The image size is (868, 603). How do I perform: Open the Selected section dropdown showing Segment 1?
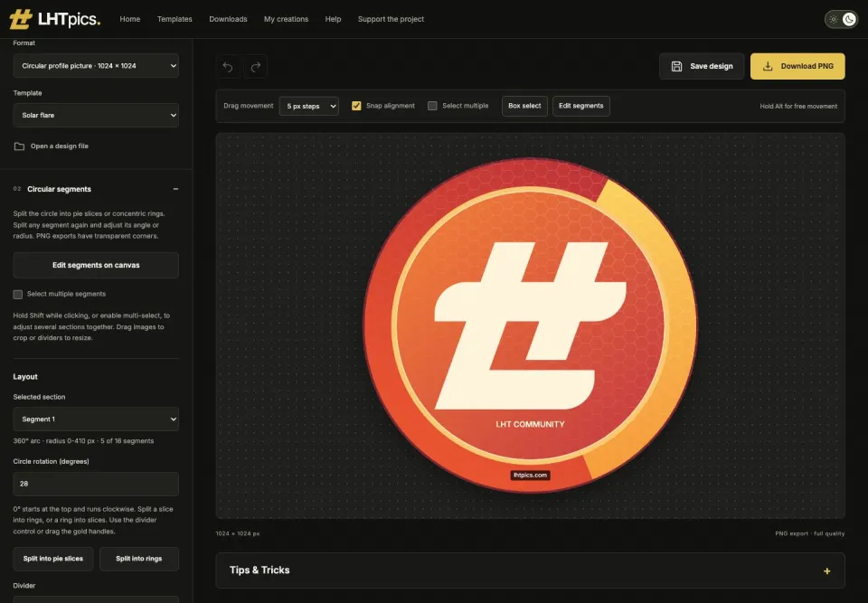(x=96, y=419)
